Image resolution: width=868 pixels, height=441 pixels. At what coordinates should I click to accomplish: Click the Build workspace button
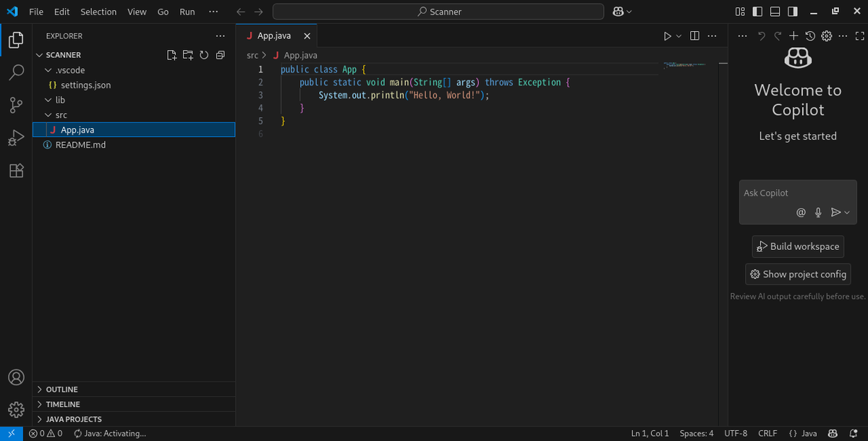coord(798,246)
